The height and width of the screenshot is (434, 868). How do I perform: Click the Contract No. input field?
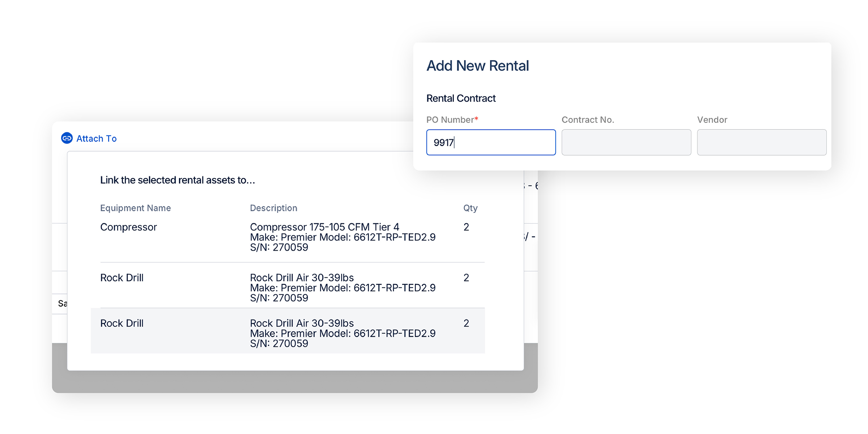coord(626,142)
